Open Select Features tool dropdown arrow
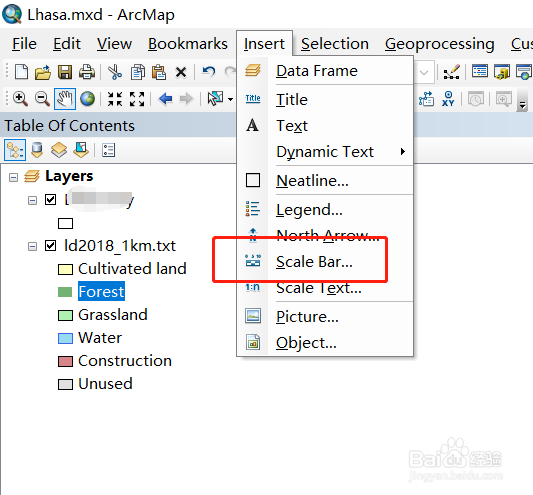Viewport: 533px width, 495px height. coord(230,99)
